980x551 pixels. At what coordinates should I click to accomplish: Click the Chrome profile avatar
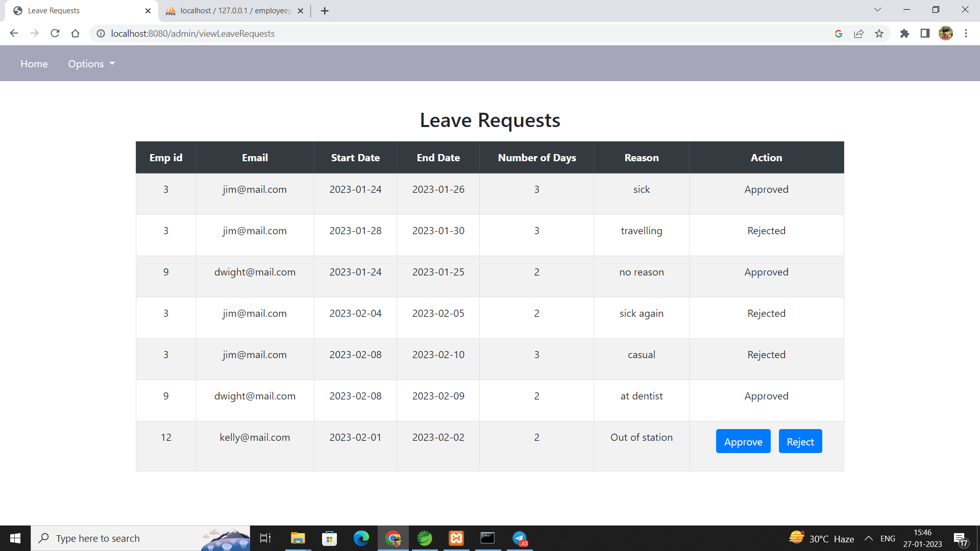click(x=946, y=33)
